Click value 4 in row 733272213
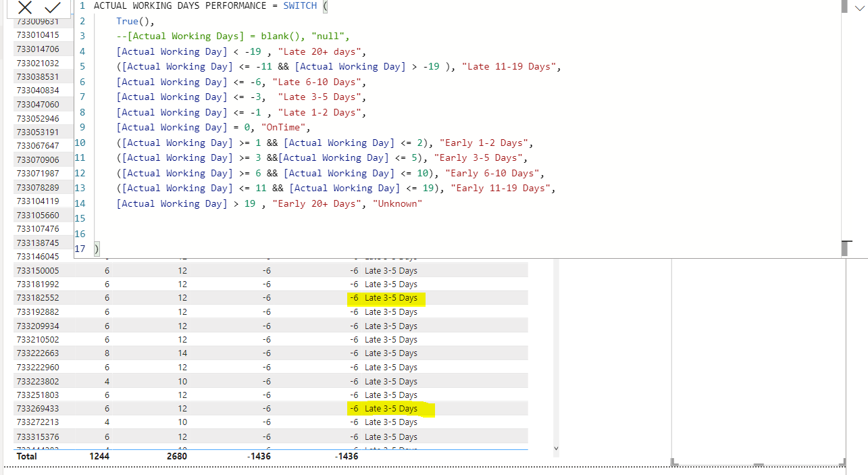868x475 pixels. (107, 422)
